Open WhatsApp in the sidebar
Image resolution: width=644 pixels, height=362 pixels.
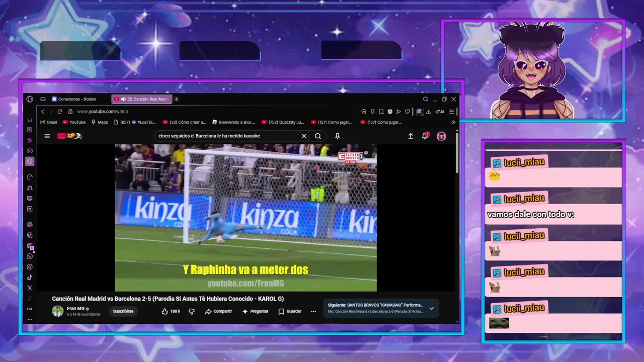(30, 256)
